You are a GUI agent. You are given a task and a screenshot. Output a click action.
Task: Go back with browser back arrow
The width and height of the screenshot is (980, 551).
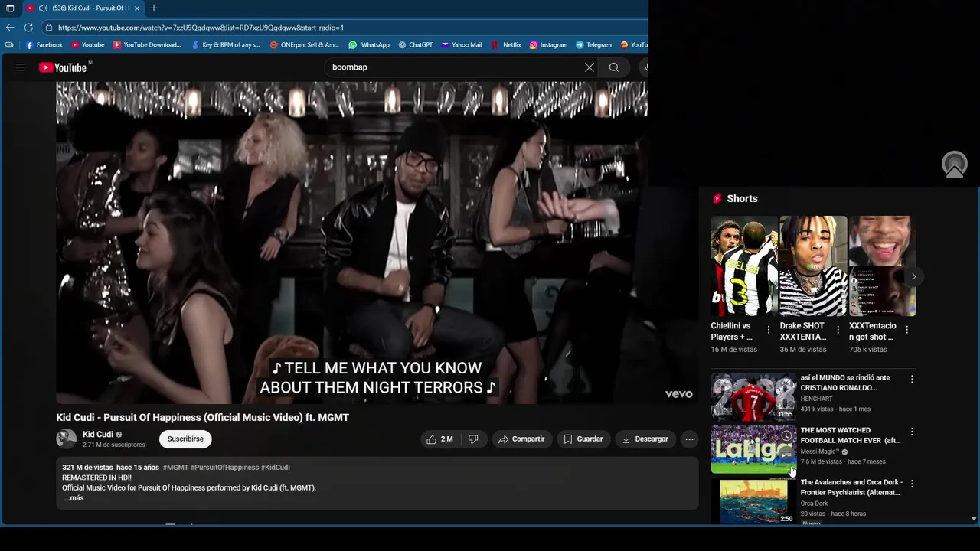10,28
